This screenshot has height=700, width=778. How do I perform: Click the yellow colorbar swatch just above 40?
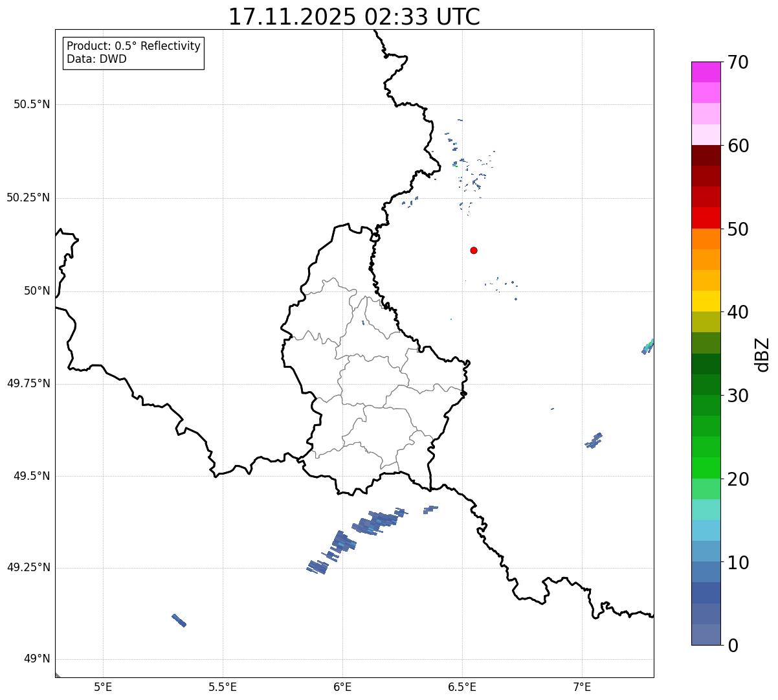click(x=706, y=301)
